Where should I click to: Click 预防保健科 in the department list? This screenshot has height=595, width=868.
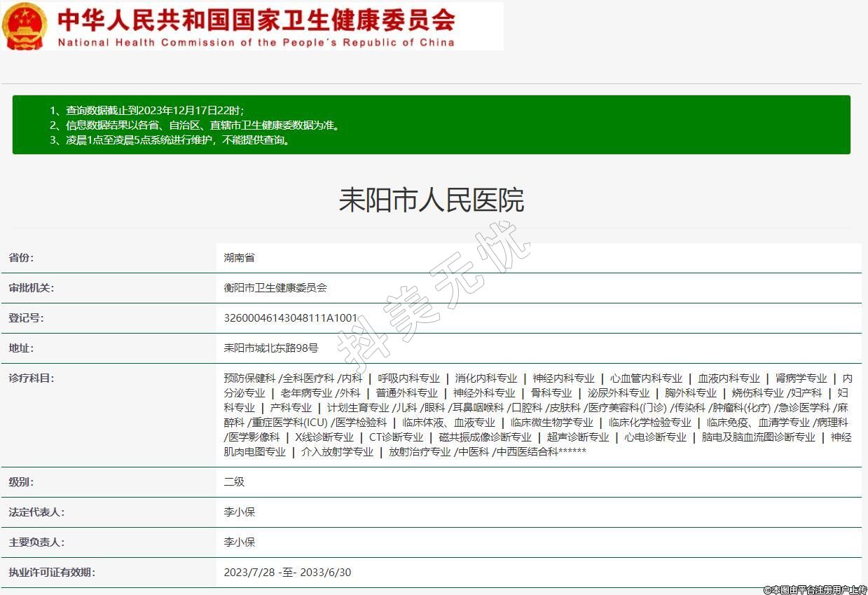(249, 378)
